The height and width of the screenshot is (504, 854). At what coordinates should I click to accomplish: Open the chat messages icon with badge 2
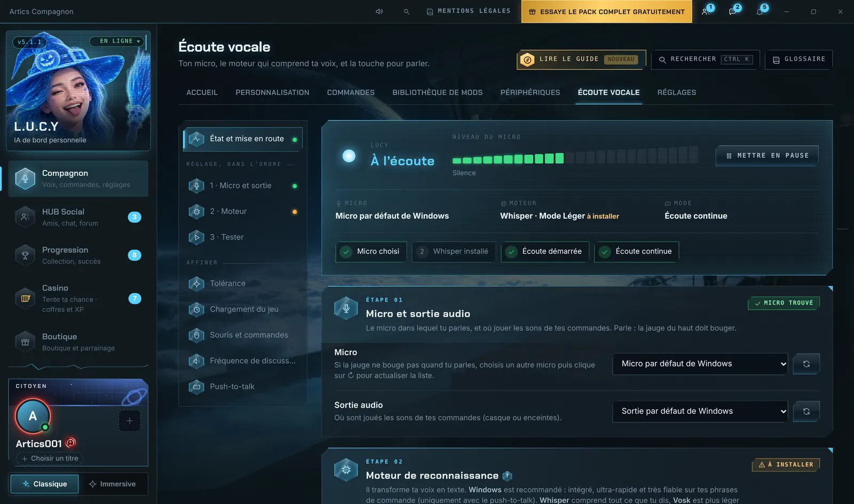733,11
